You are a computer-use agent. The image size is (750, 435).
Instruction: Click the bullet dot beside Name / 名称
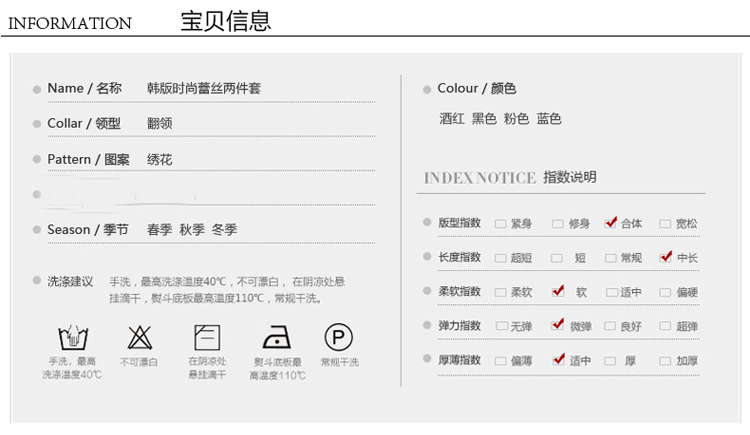click(x=37, y=89)
